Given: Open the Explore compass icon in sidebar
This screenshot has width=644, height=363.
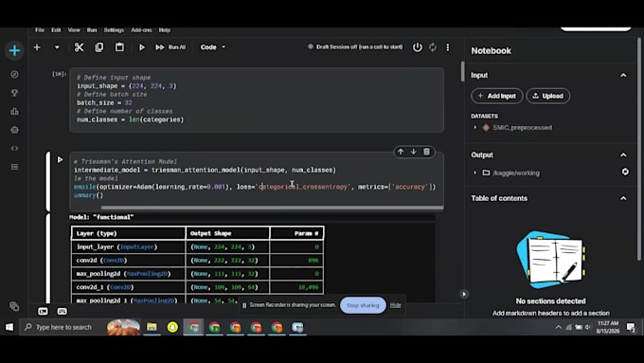Looking at the screenshot, I should point(14,75).
